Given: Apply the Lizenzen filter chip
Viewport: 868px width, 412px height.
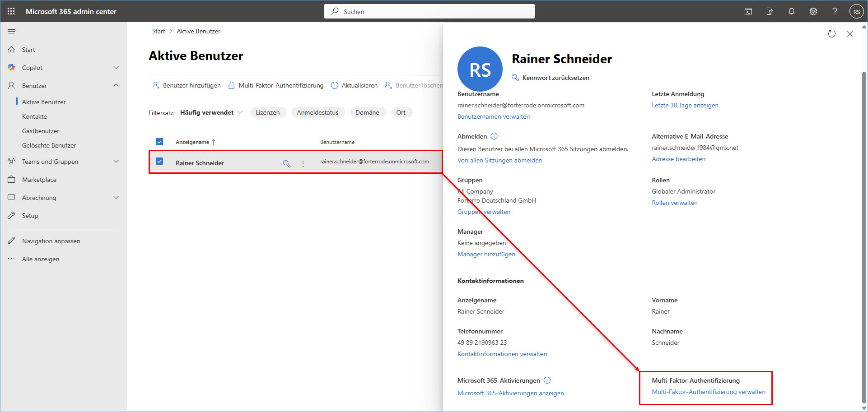Looking at the screenshot, I should click(x=268, y=112).
